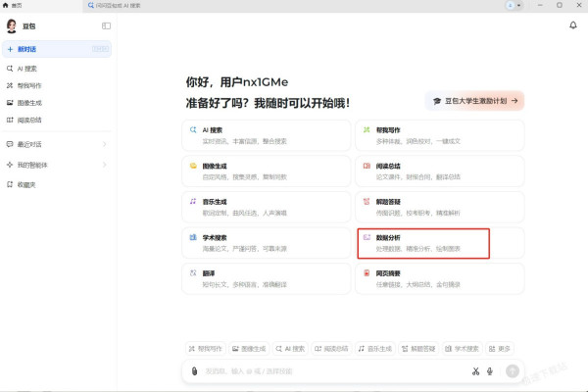
Task: Click the scissors screenshot icon
Action: (x=476, y=371)
